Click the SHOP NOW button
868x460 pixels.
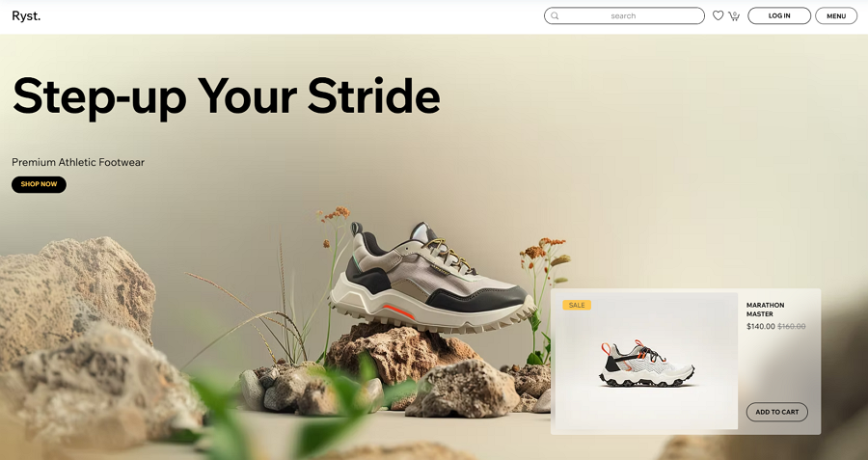click(39, 184)
